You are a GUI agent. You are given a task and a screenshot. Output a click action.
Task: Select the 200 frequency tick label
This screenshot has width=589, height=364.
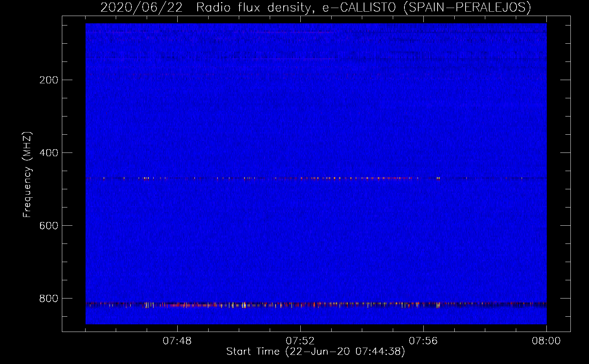pyautogui.click(x=49, y=80)
